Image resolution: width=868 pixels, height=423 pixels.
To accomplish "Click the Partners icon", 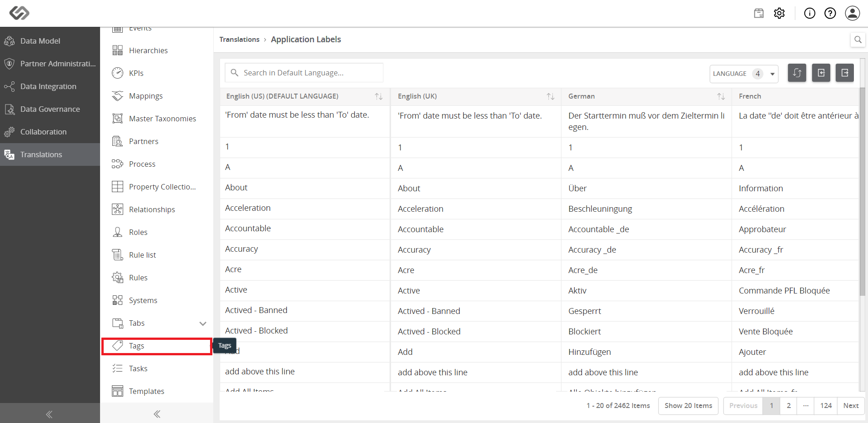I will pyautogui.click(x=117, y=141).
